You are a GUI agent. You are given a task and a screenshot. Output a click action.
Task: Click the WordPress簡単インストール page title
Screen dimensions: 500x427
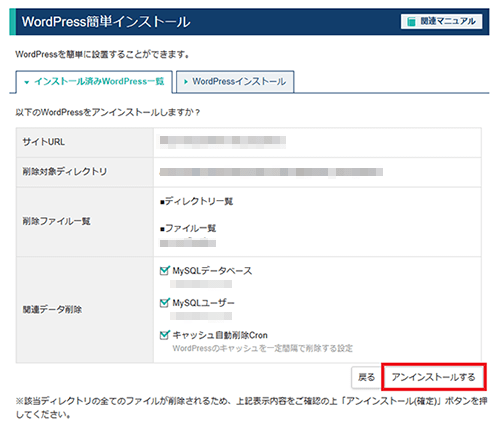(106, 22)
